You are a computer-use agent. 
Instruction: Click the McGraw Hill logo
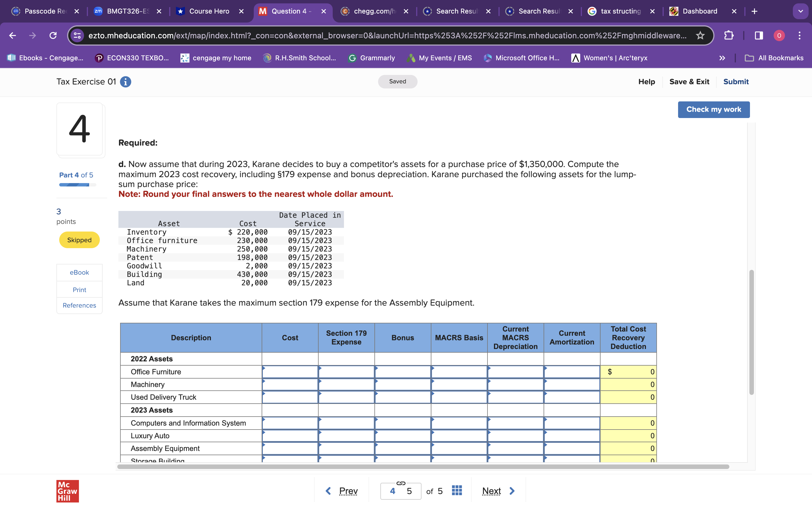(67, 491)
